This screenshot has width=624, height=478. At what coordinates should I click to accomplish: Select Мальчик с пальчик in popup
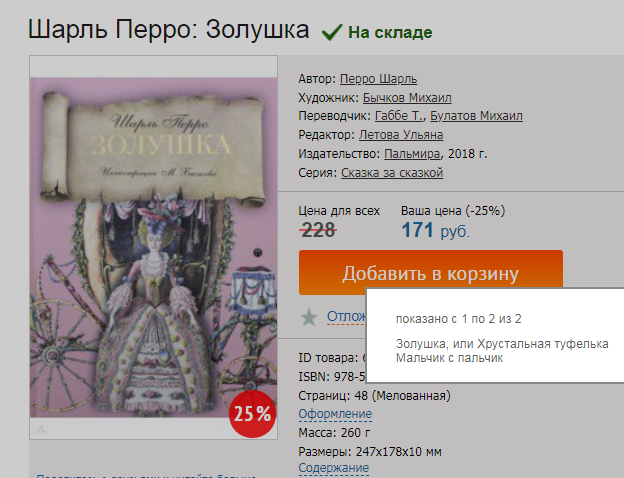pos(449,358)
